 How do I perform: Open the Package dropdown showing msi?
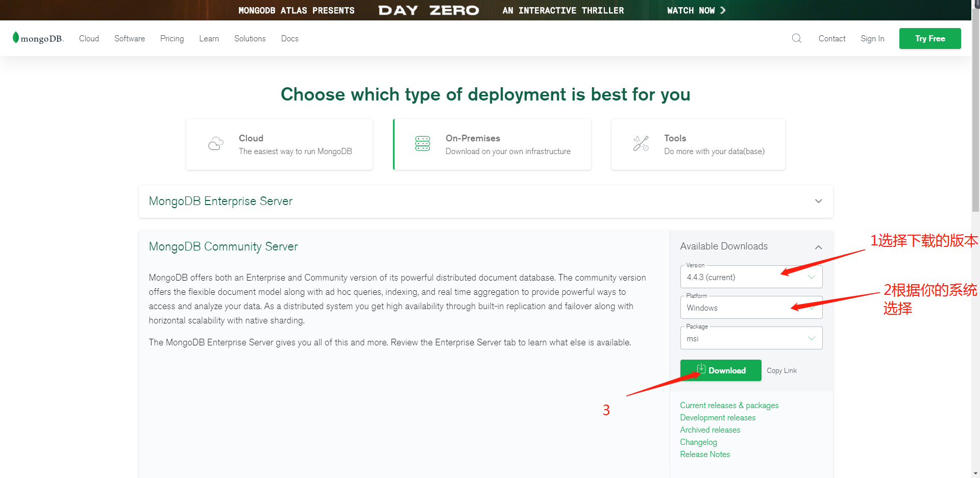(x=751, y=338)
